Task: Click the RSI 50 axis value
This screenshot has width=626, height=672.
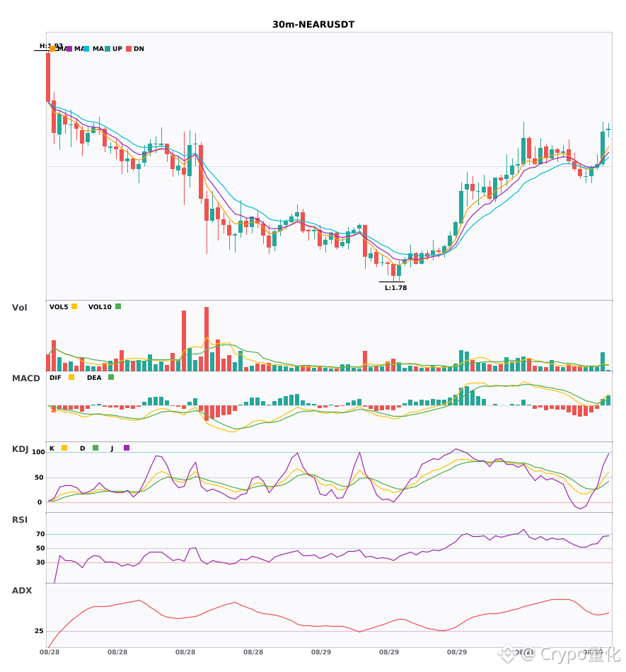Action: coord(40,548)
